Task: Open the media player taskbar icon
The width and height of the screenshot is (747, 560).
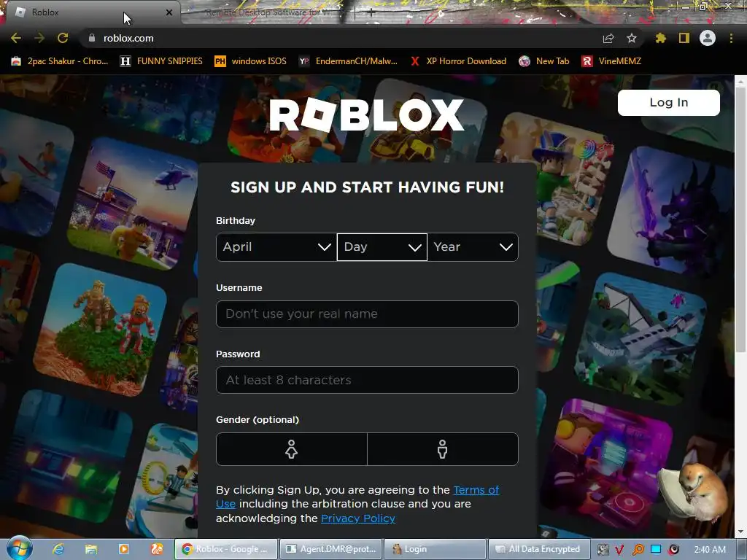Action: coord(123,549)
